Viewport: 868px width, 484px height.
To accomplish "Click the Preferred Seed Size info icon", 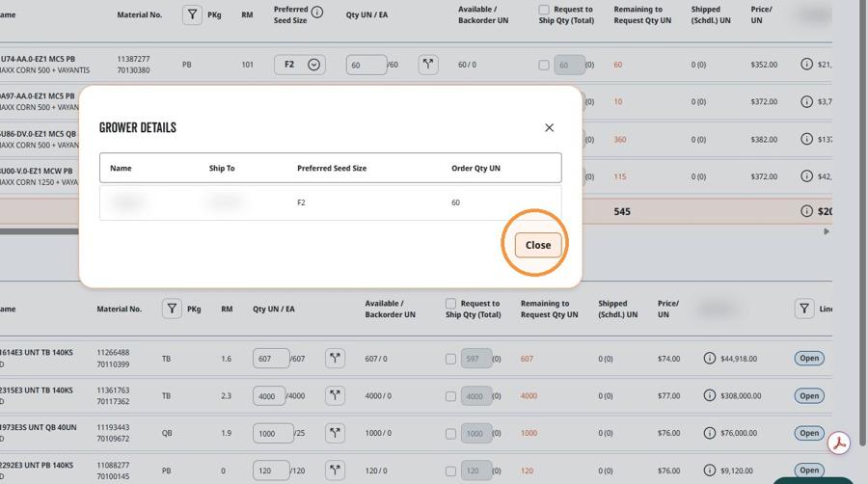I will pyautogui.click(x=317, y=13).
